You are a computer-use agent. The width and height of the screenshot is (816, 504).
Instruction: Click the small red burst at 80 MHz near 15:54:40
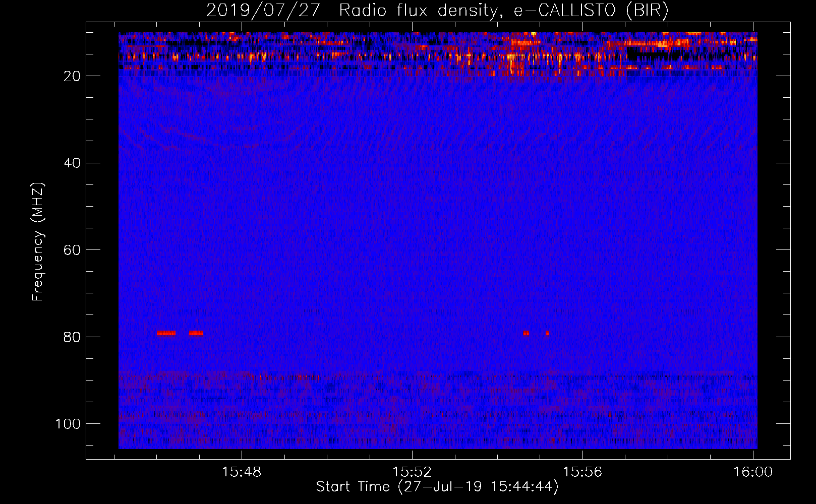coord(526,333)
